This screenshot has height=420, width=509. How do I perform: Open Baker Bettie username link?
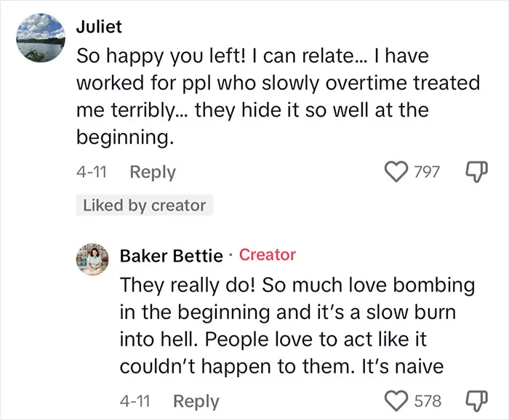coord(172,256)
